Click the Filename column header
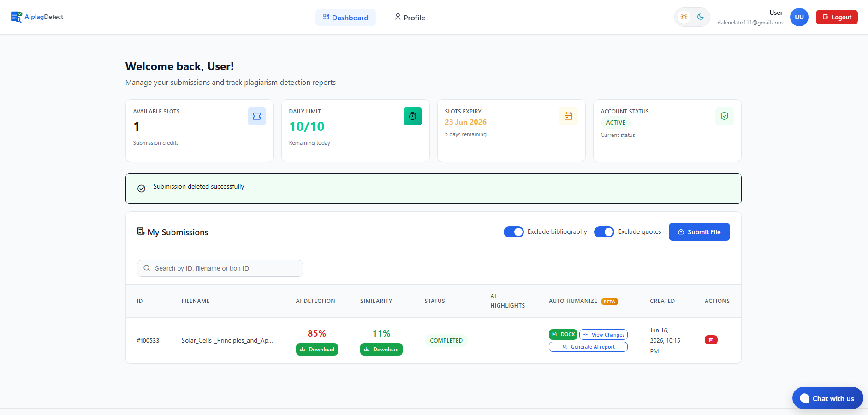 (196, 301)
